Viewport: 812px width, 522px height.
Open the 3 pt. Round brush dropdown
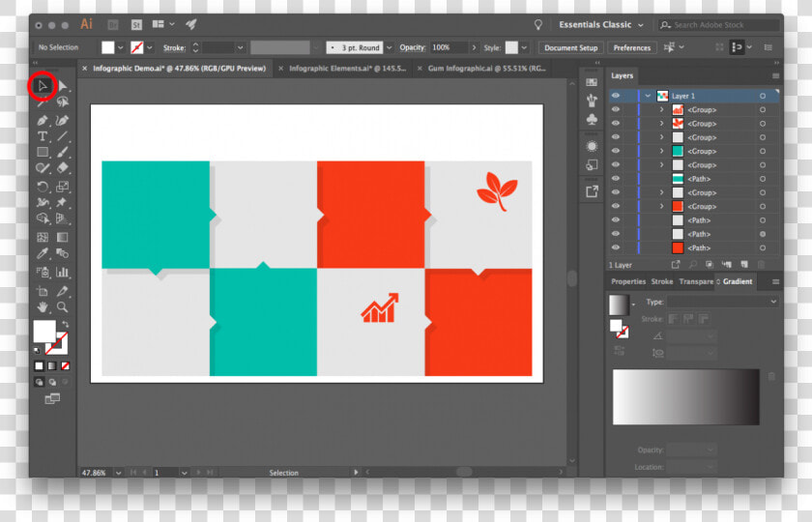389,47
